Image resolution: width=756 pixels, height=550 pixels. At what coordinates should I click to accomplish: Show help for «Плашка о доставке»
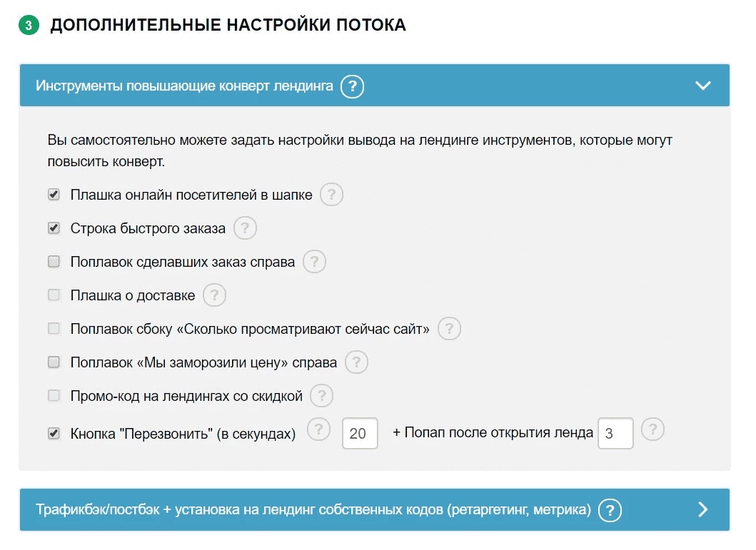coord(215,295)
